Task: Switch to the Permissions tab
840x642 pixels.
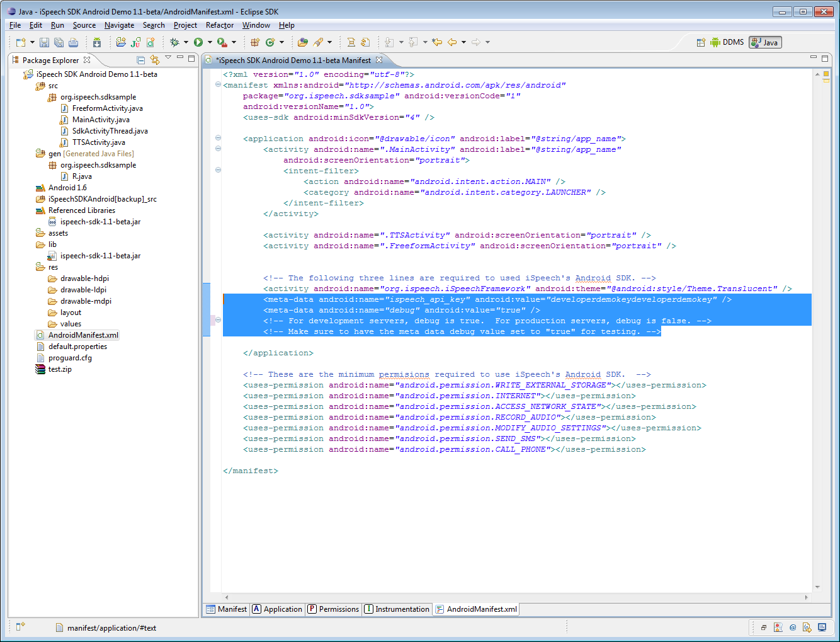Action: (x=333, y=609)
